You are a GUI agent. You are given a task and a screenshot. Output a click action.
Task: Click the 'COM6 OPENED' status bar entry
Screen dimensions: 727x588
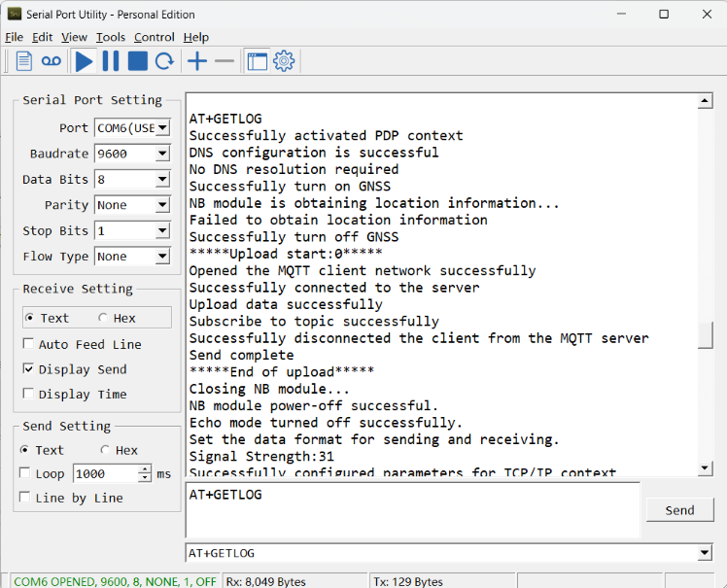pyautogui.click(x=115, y=581)
